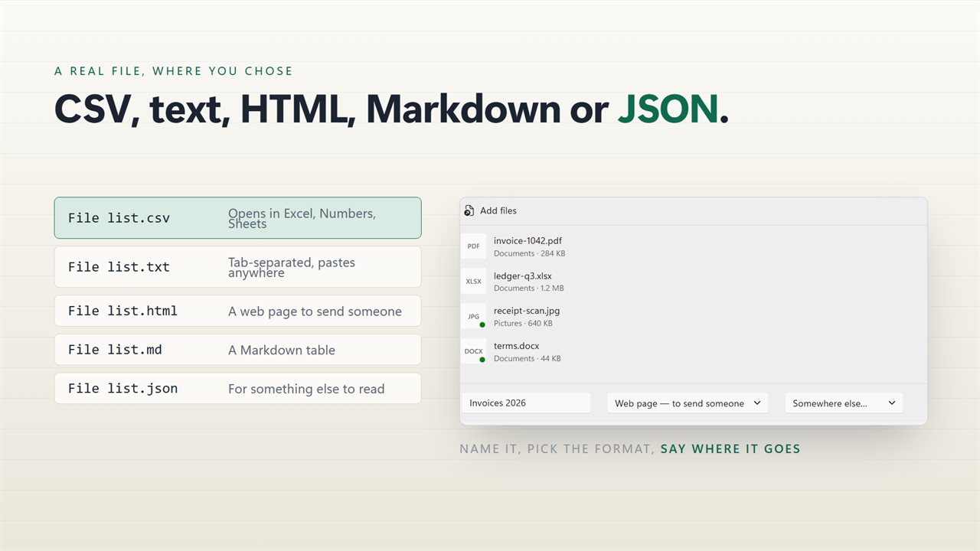Select the terms.docx file name

516,346
